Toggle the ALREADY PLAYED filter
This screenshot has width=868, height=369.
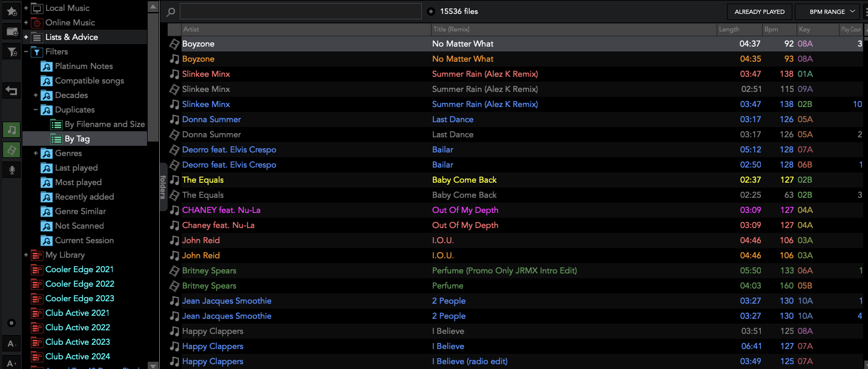point(759,11)
